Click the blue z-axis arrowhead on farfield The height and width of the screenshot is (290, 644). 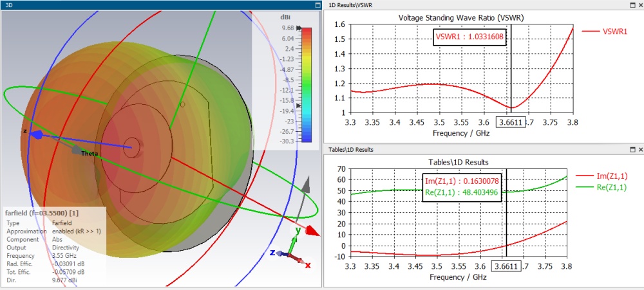coord(37,135)
